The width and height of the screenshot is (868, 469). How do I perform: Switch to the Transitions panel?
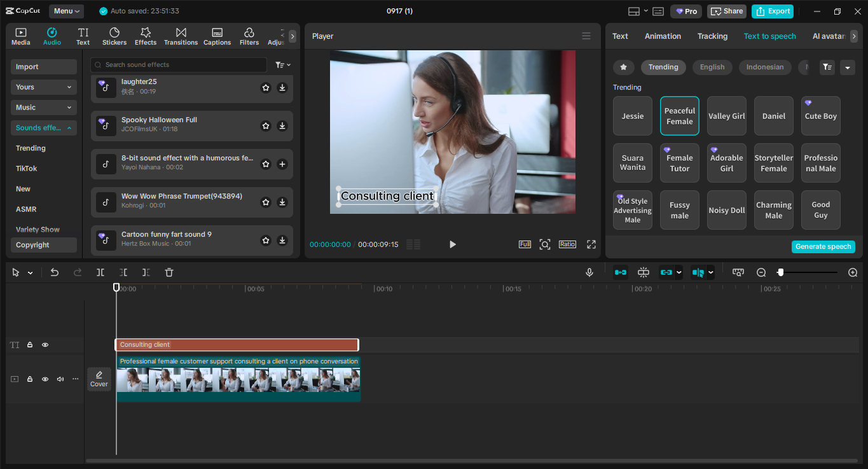coord(181,35)
